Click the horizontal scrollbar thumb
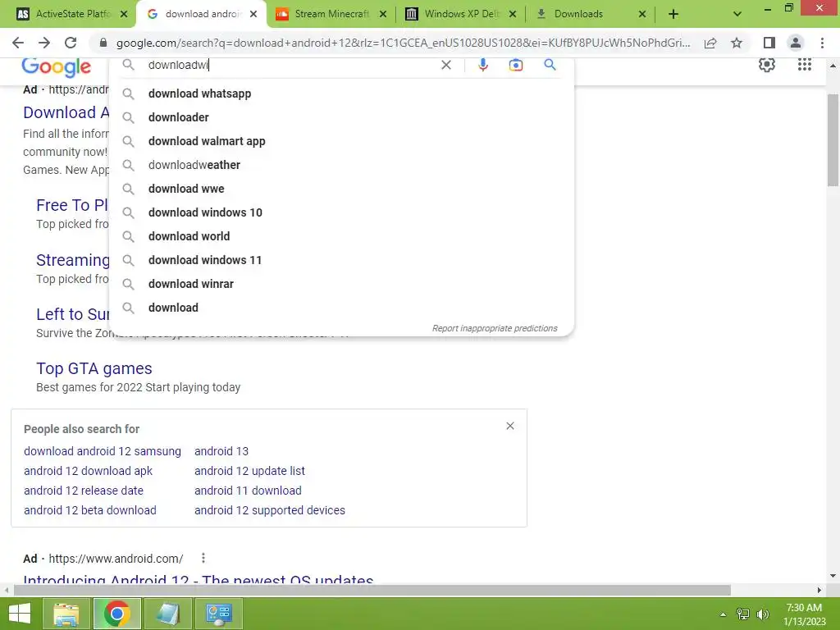This screenshot has width=840, height=630. 372,591
